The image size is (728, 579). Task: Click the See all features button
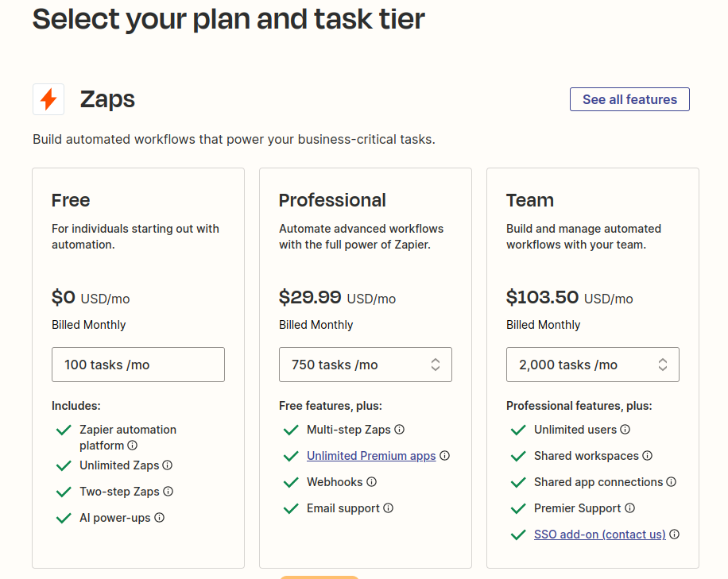(x=629, y=99)
